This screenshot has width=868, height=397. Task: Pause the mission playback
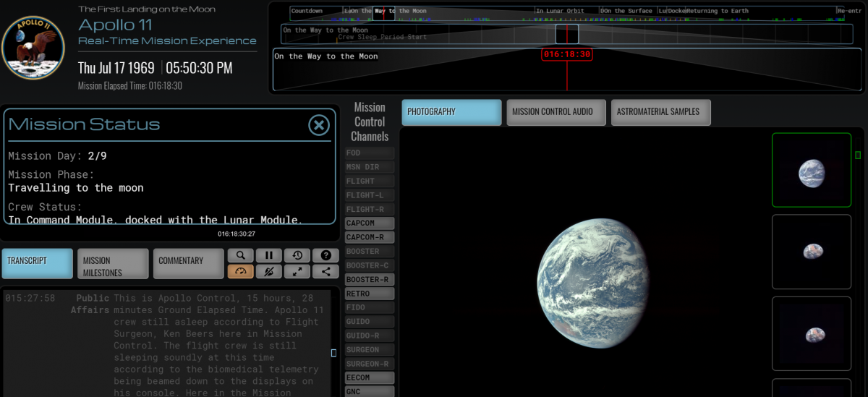(268, 255)
